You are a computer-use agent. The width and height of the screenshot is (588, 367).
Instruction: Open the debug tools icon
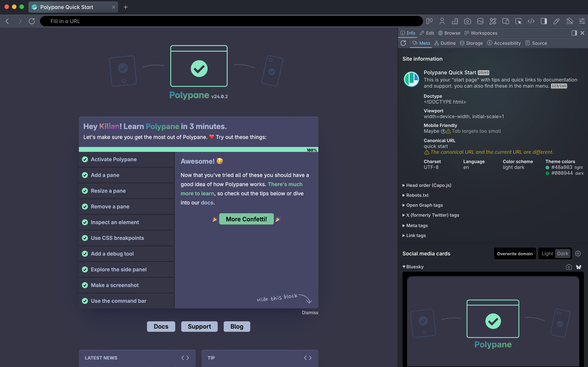(x=570, y=21)
